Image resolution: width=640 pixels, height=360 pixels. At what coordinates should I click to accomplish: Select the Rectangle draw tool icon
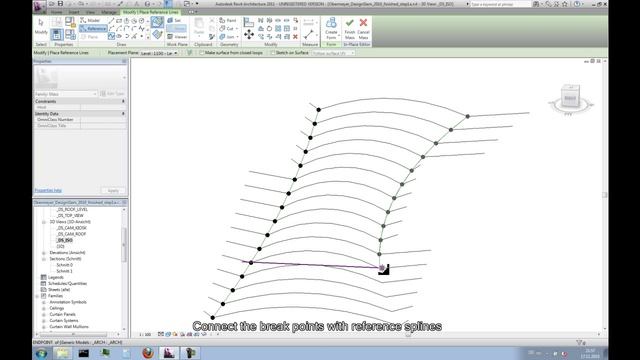click(119, 20)
